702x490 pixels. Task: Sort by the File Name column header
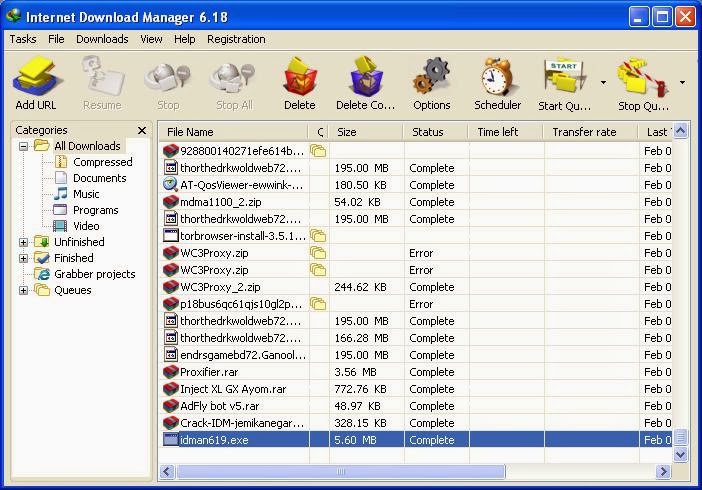[234, 132]
